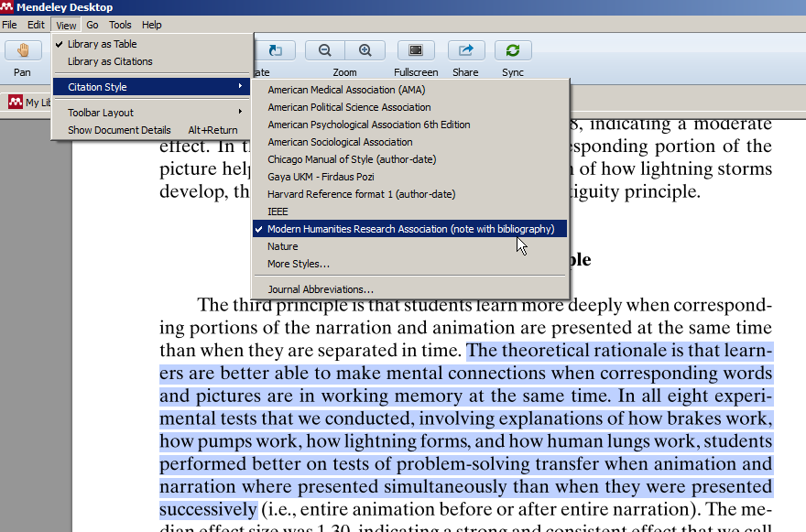Select American Medical Association (AMA) style

tap(409, 90)
